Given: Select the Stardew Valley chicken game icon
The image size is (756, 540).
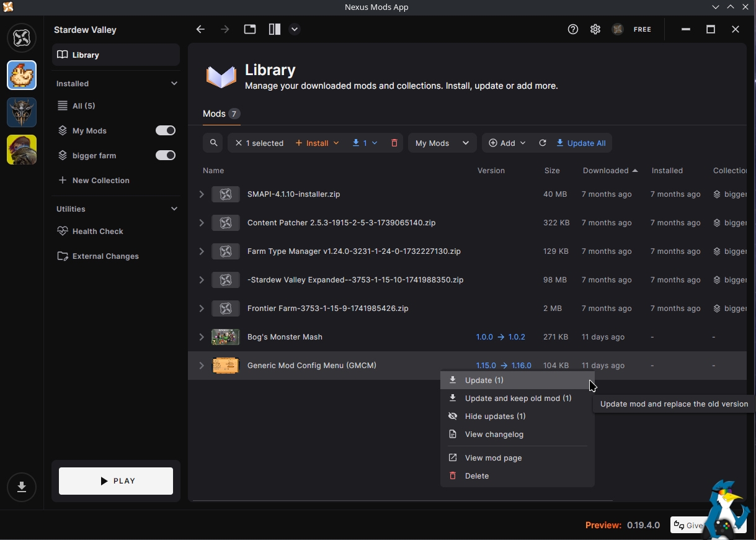Looking at the screenshot, I should [x=22, y=75].
